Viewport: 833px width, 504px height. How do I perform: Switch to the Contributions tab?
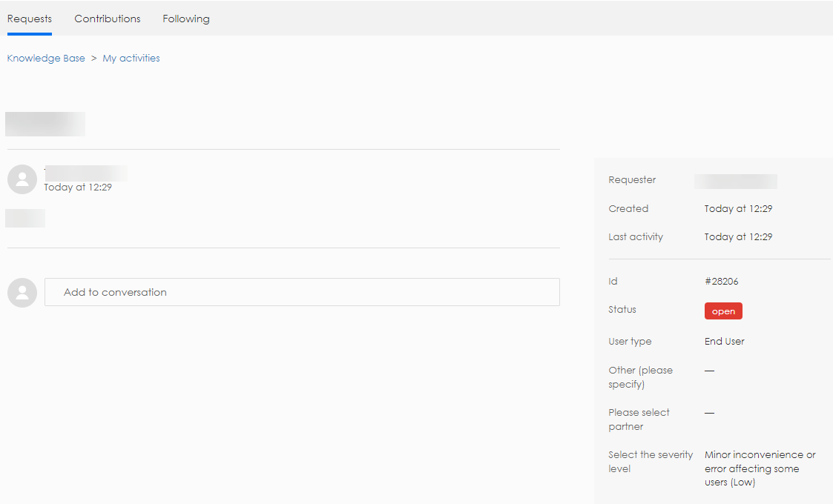coord(107,19)
